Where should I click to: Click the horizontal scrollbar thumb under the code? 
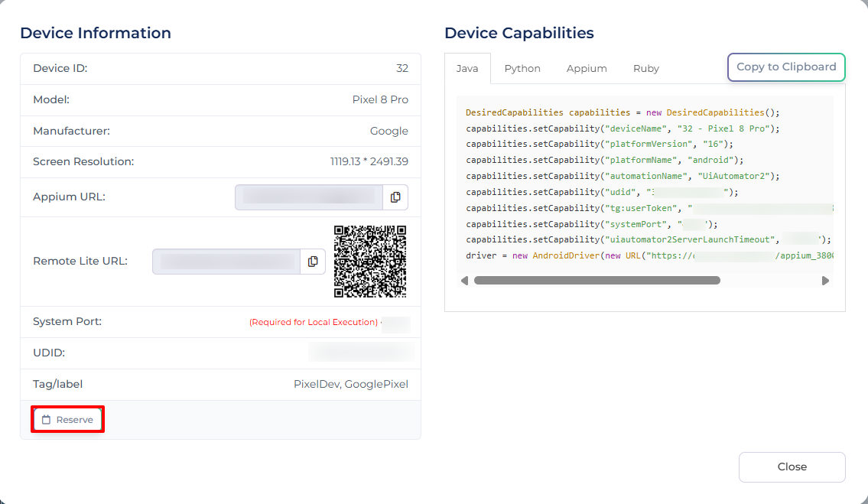coord(597,281)
